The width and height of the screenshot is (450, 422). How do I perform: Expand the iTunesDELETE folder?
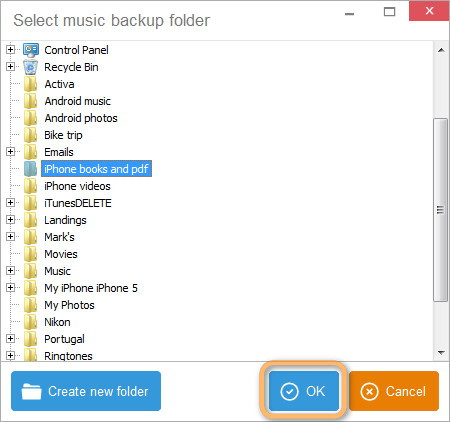[10, 203]
